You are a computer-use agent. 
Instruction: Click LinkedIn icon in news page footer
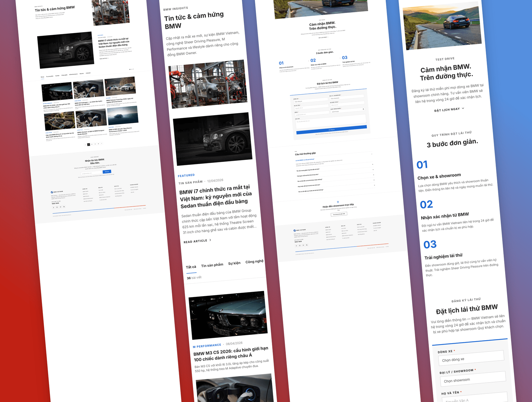[x=64, y=207]
